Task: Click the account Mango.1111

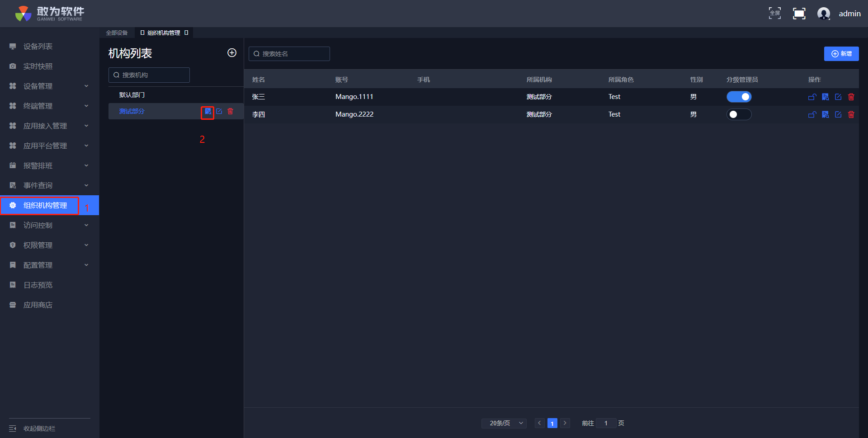Action: click(x=354, y=97)
